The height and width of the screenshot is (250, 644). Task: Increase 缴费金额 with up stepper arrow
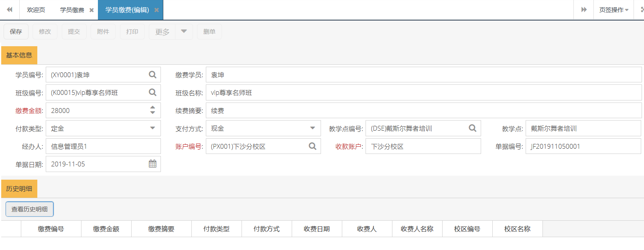pyautogui.click(x=152, y=108)
